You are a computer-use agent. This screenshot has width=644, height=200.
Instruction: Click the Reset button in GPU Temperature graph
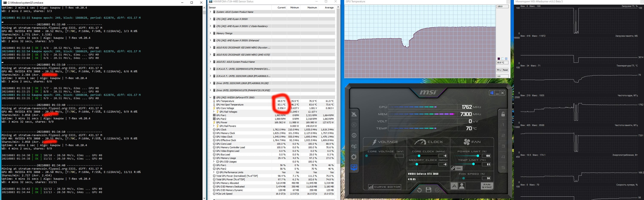[505, 70]
